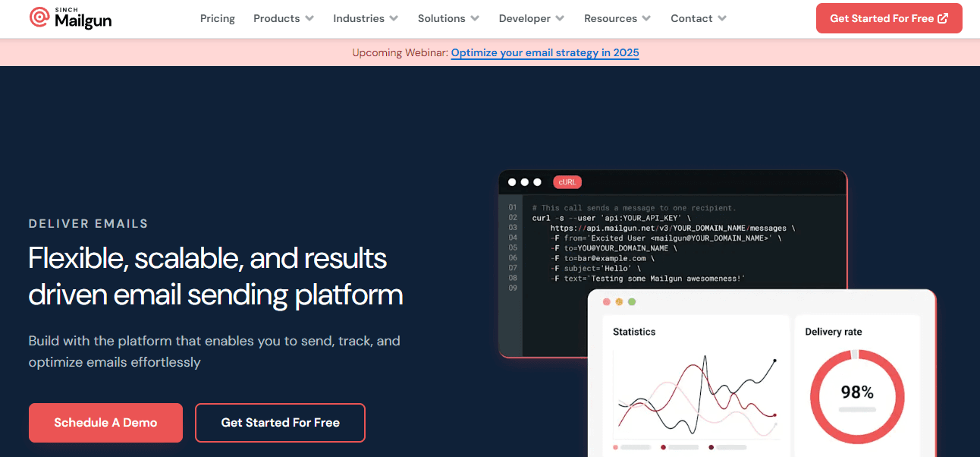Viewport: 980px width, 457px height.
Task: Open the Contact menu
Action: coord(697,18)
